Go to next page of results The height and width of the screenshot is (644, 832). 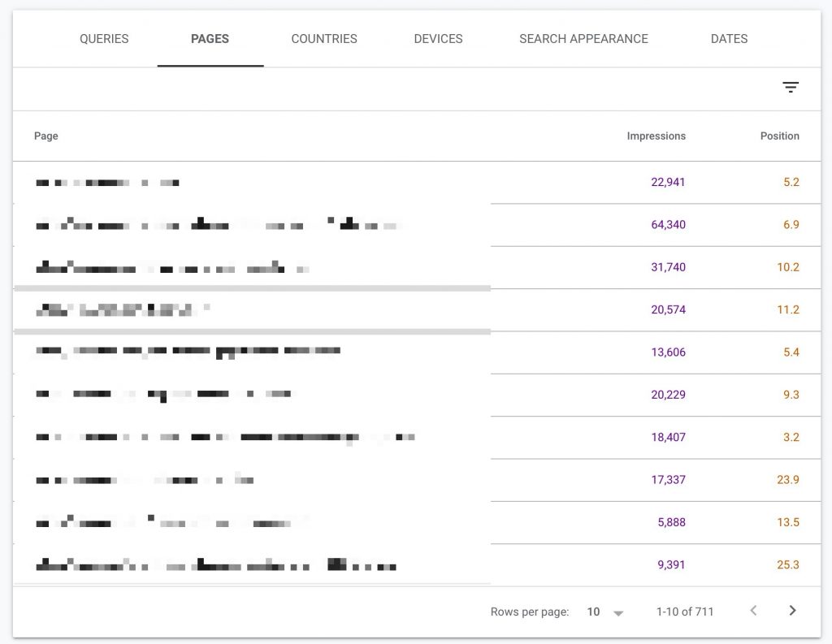[x=792, y=611]
